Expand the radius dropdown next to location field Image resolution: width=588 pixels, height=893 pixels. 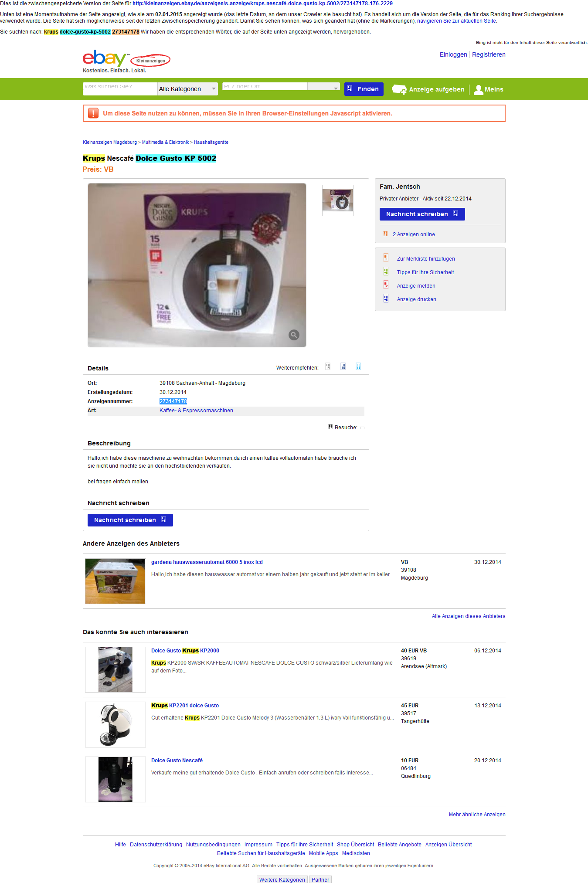[323, 87]
